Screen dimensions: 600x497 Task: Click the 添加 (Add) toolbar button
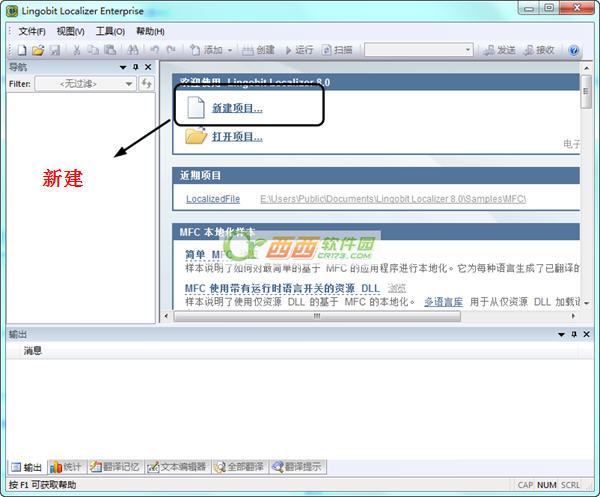tap(207, 50)
